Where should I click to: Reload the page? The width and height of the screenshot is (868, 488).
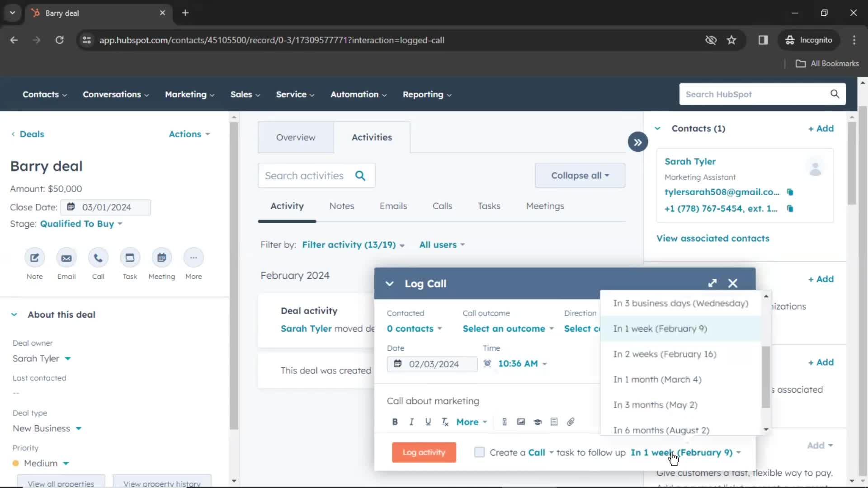pos(59,40)
